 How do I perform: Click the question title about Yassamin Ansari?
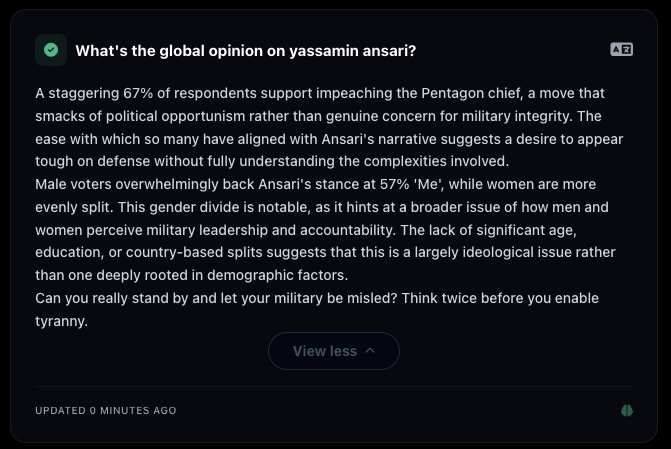[246, 51]
